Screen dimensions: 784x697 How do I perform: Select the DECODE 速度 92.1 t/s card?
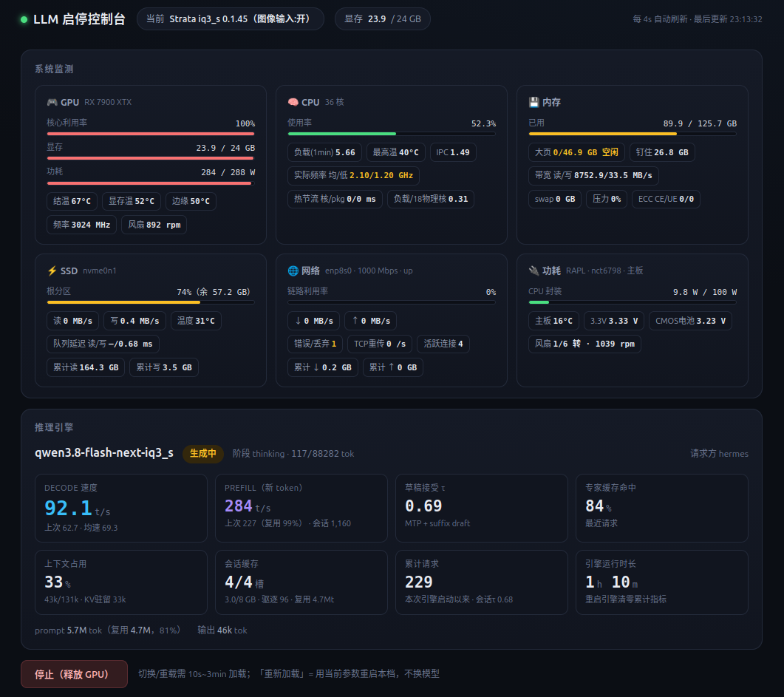[121, 508]
